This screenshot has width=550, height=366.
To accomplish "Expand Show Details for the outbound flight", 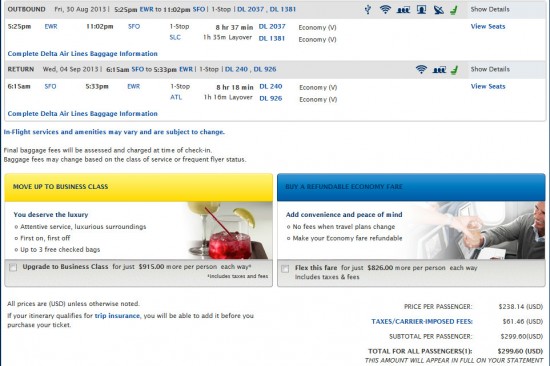I will pyautogui.click(x=490, y=9).
